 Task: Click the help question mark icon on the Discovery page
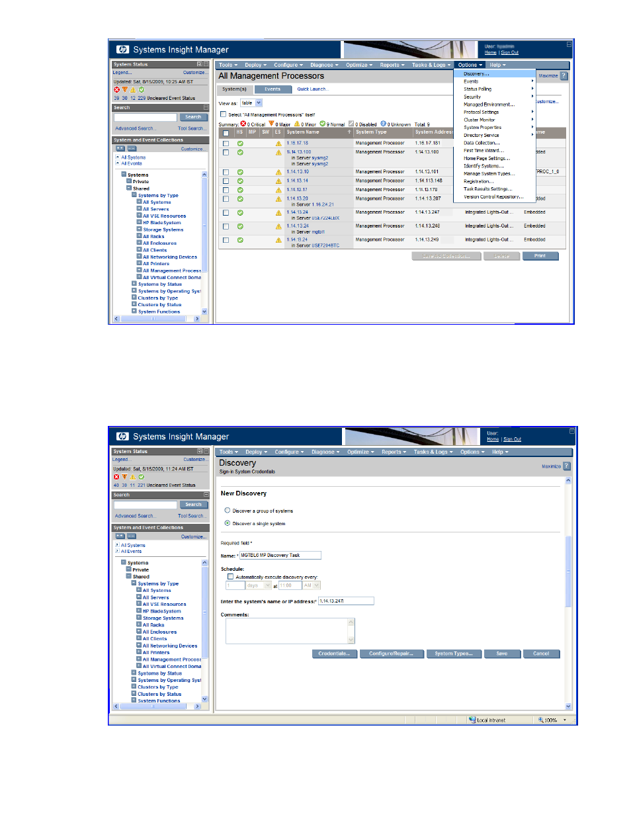click(x=566, y=466)
